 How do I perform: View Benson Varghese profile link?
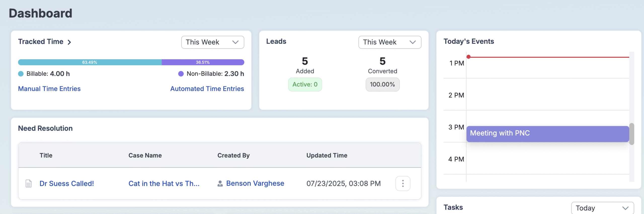[255, 184]
